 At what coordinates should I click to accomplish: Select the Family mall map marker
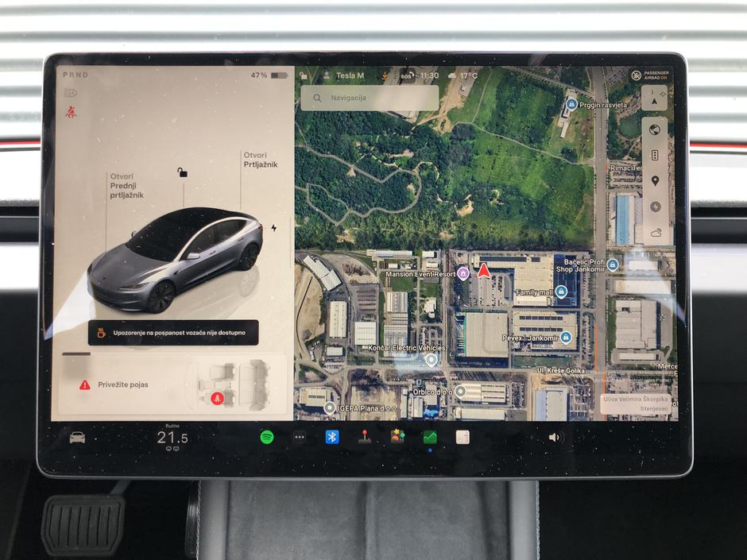(561, 291)
